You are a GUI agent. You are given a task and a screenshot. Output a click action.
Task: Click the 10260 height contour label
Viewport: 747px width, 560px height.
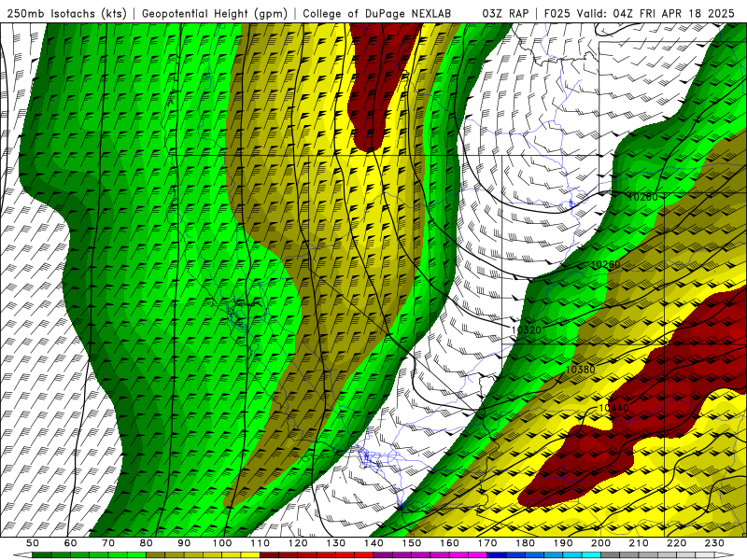(606, 265)
